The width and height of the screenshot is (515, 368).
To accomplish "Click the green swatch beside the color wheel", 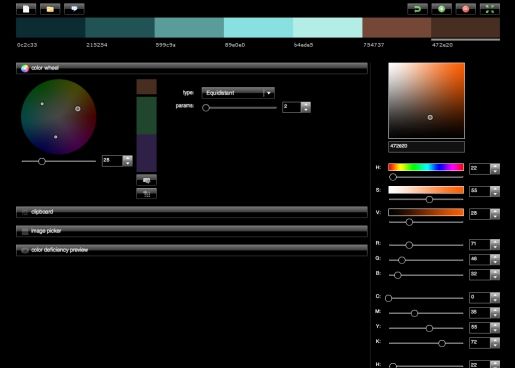I will pos(146,116).
